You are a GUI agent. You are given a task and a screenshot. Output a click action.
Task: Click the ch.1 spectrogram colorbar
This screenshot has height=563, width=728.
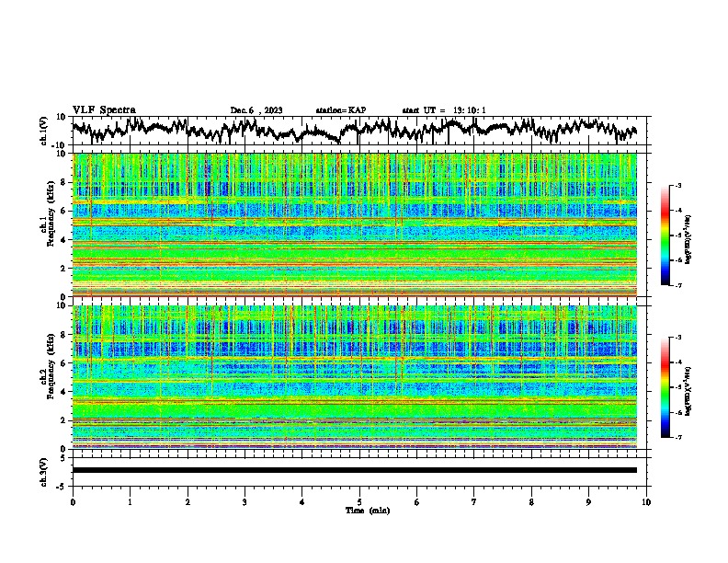coord(665,236)
